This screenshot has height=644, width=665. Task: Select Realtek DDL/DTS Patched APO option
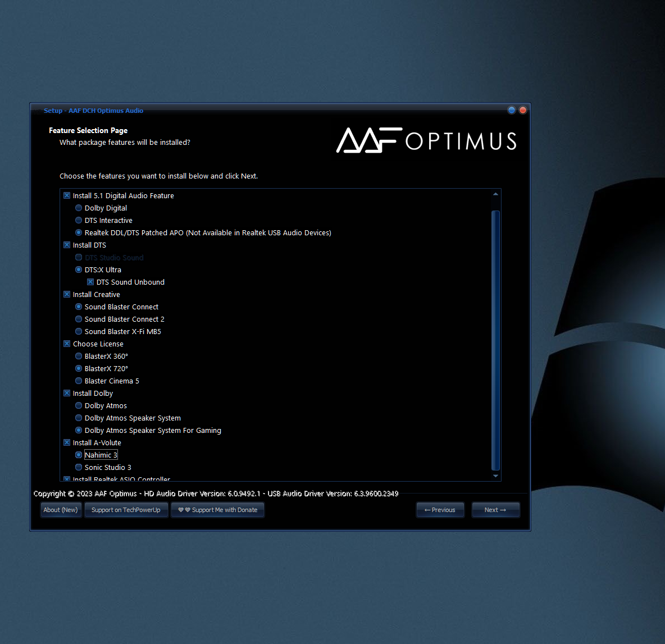(79, 232)
